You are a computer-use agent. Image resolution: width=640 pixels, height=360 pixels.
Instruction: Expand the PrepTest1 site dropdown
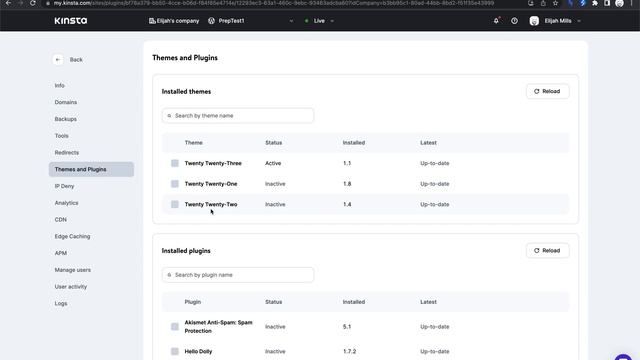[x=291, y=21]
